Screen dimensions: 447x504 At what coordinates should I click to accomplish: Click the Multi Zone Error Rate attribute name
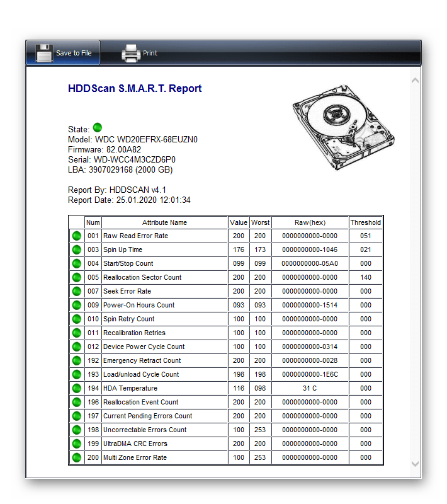[x=135, y=457]
